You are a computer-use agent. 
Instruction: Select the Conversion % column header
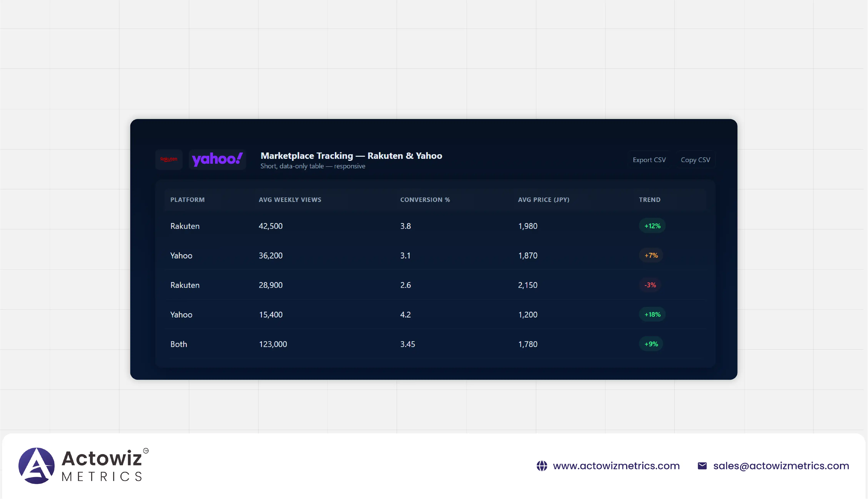pos(425,200)
